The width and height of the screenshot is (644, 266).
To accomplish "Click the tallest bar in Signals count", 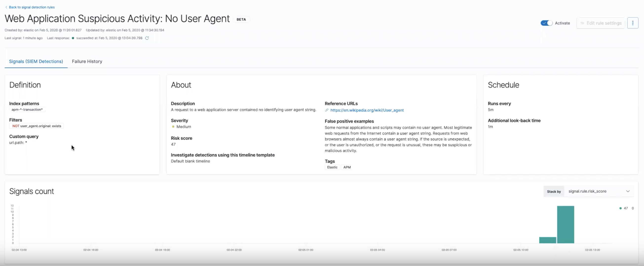I will 566,224.
